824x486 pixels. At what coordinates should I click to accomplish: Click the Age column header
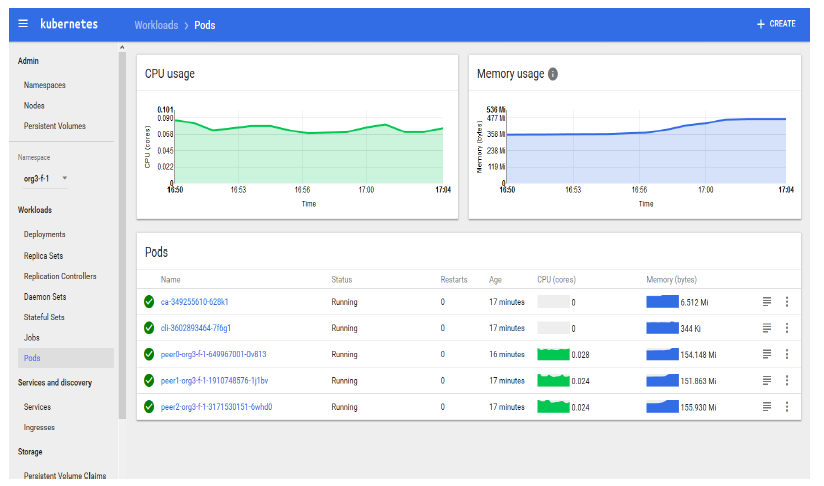[495, 280]
